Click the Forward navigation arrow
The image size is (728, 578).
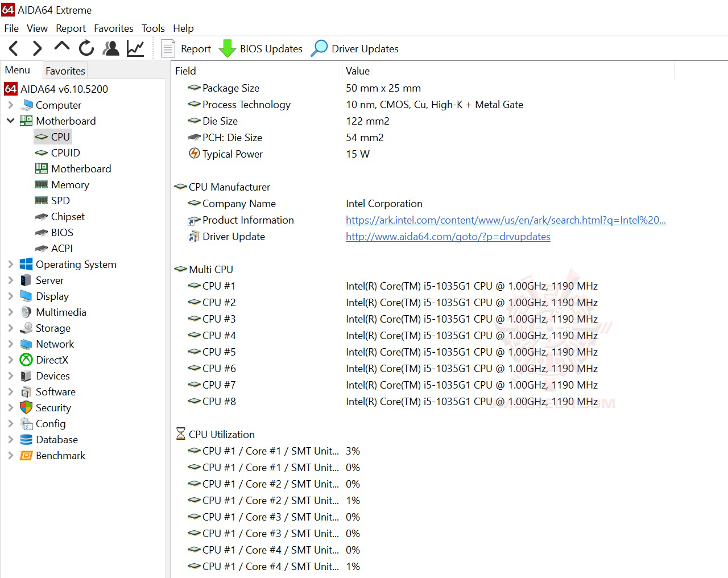(x=38, y=48)
